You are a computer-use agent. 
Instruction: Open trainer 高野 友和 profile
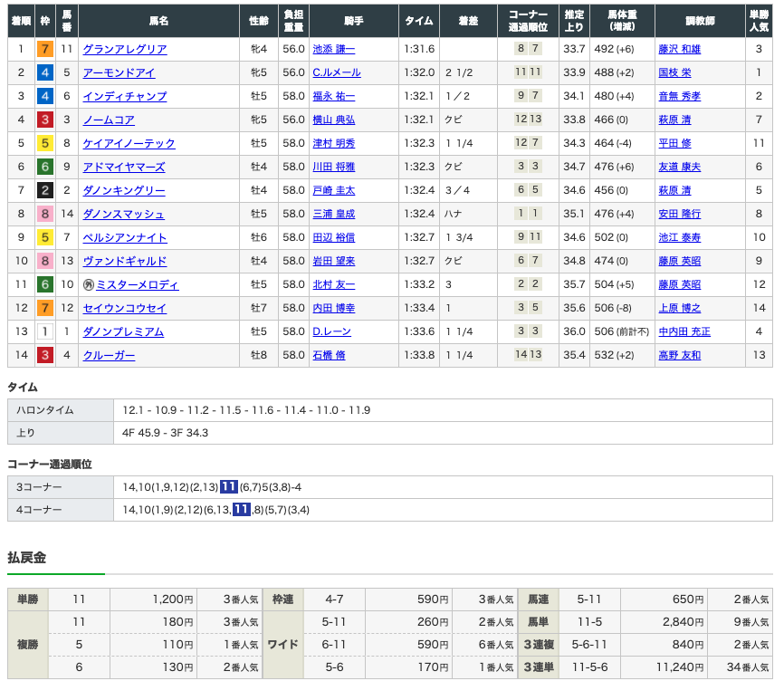[680, 355]
